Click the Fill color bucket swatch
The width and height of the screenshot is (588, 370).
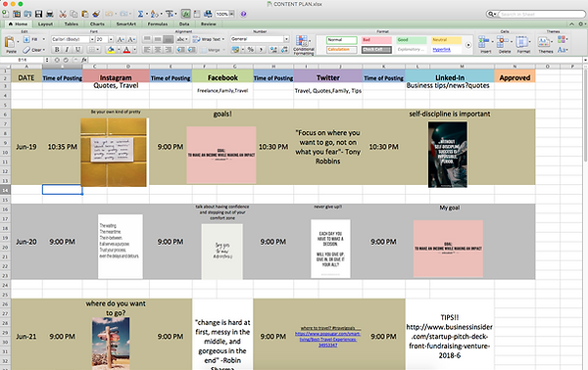pyautogui.click(x=111, y=50)
